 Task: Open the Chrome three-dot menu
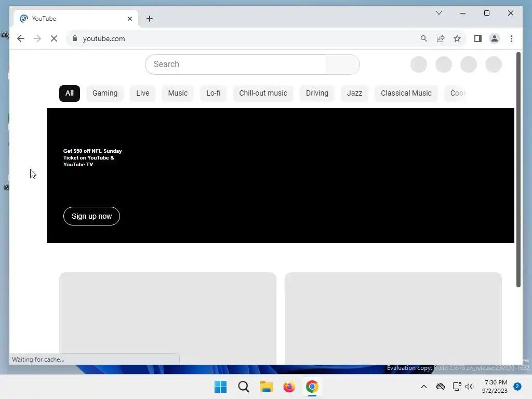click(511, 38)
